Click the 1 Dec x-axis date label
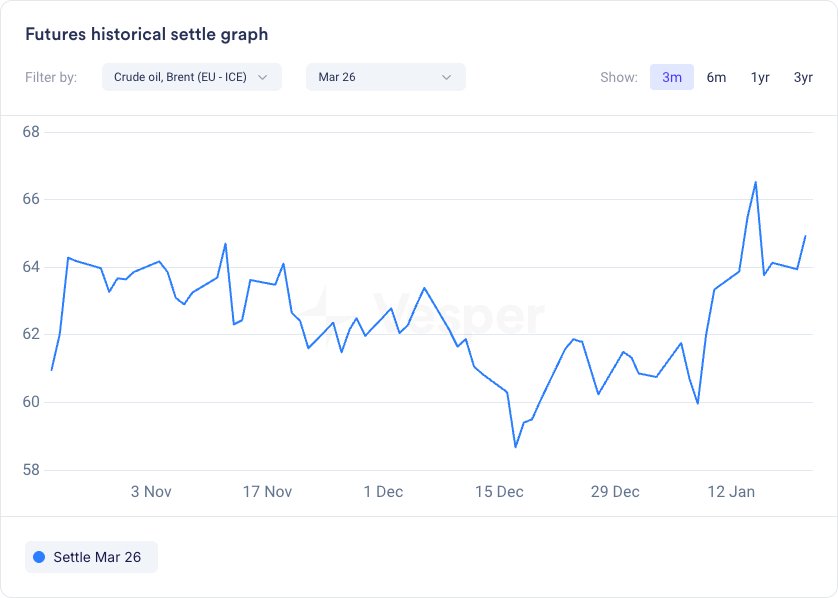 tap(383, 492)
